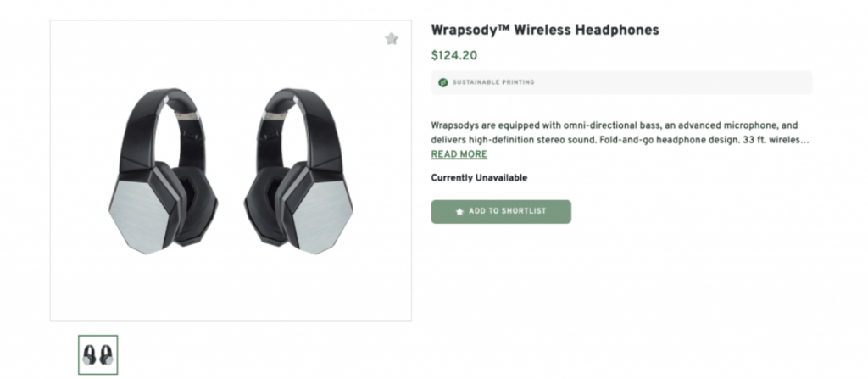Click the product description paragraph
The width and height of the screenshot is (868, 379).
pos(619,131)
